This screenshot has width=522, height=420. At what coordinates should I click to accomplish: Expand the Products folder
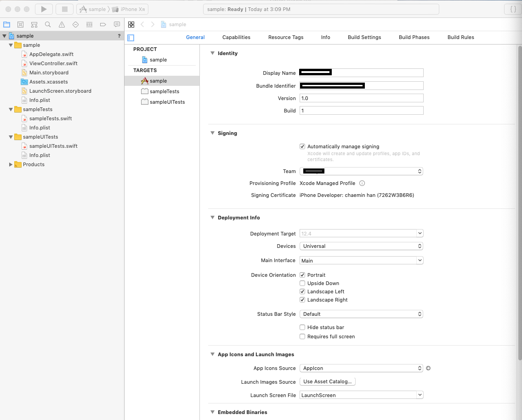pos(11,165)
